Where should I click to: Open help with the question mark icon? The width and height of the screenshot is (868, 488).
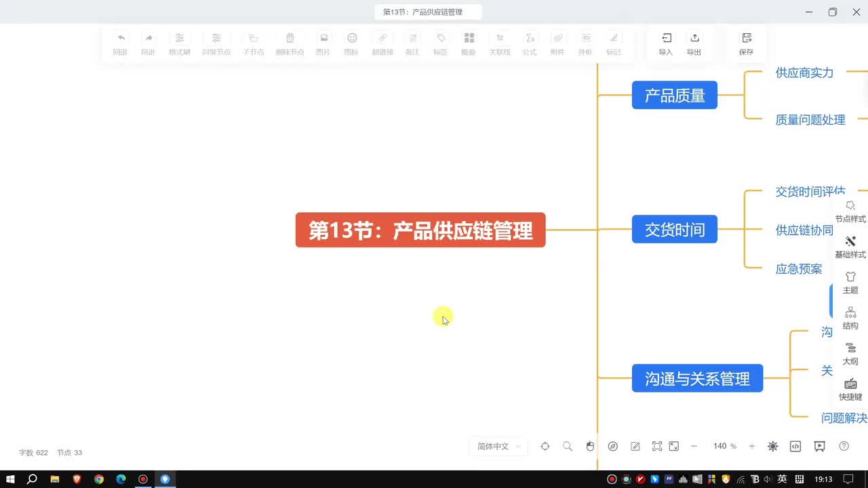coord(844,446)
